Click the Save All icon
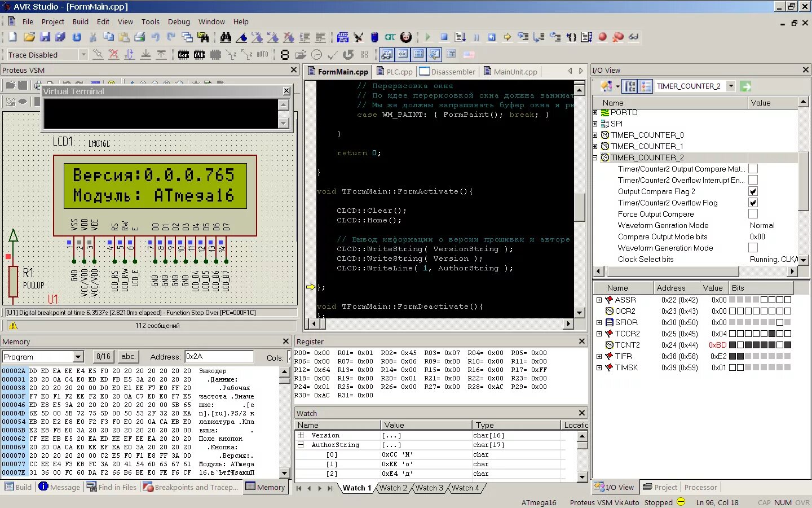 [x=60, y=37]
